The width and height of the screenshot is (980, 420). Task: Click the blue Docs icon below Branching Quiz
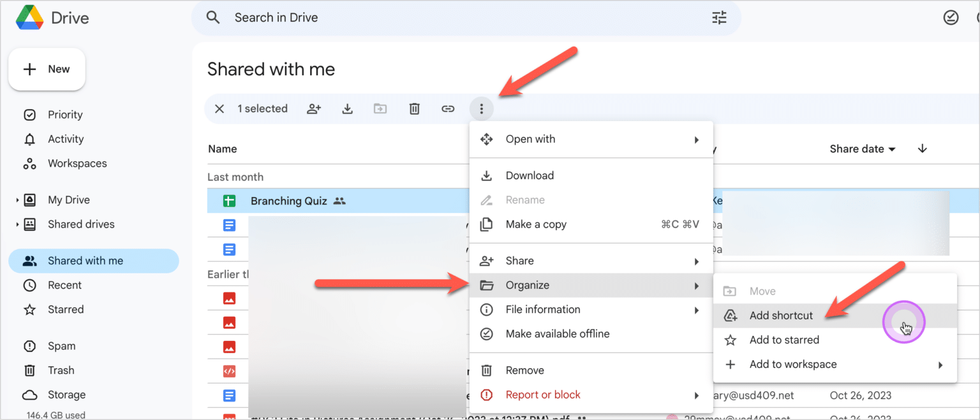coord(229,225)
